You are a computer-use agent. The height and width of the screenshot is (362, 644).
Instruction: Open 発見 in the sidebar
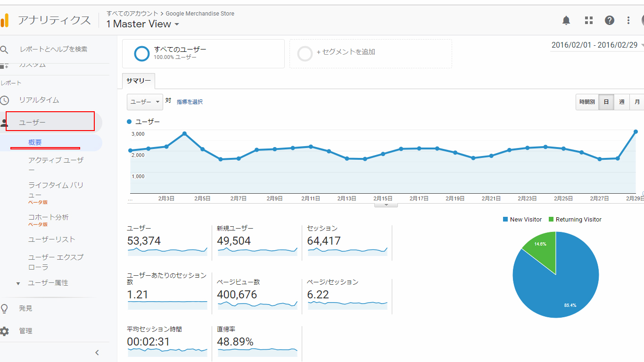tap(25, 308)
